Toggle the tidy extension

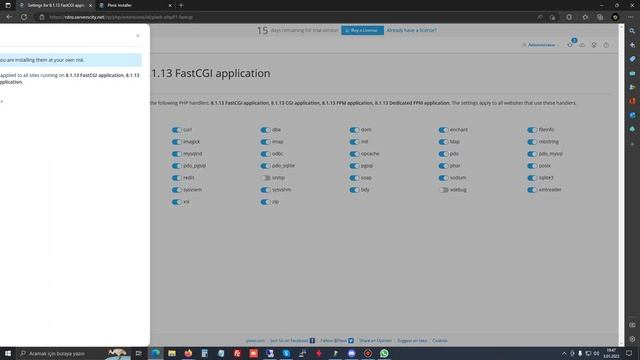(354, 190)
